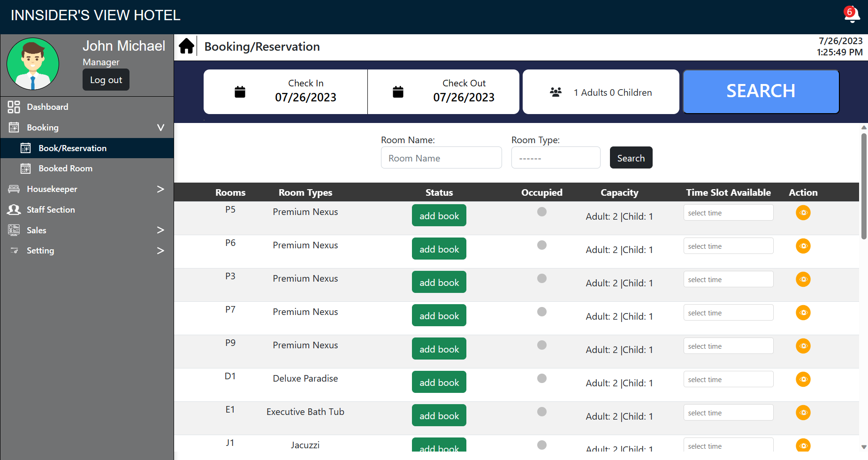Click the Staff Section people icon
The height and width of the screenshot is (460, 868).
coord(14,210)
